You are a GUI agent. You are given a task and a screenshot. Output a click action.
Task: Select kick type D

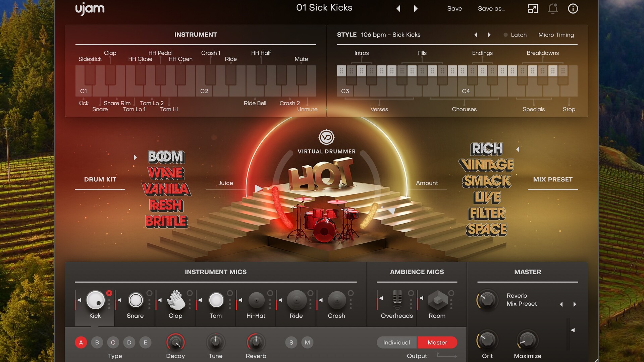pyautogui.click(x=129, y=343)
